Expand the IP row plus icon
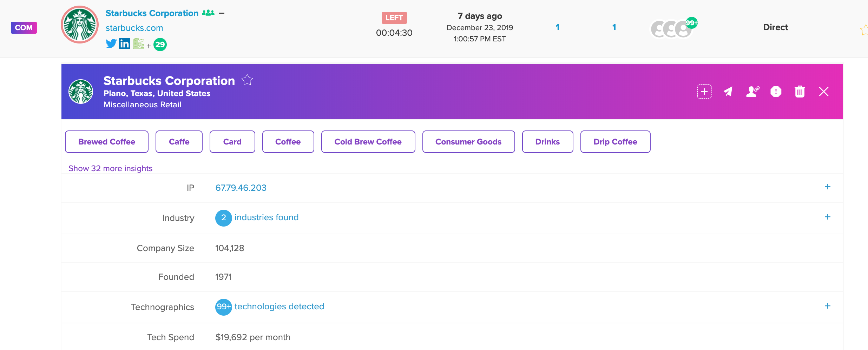The image size is (868, 350). (x=828, y=187)
